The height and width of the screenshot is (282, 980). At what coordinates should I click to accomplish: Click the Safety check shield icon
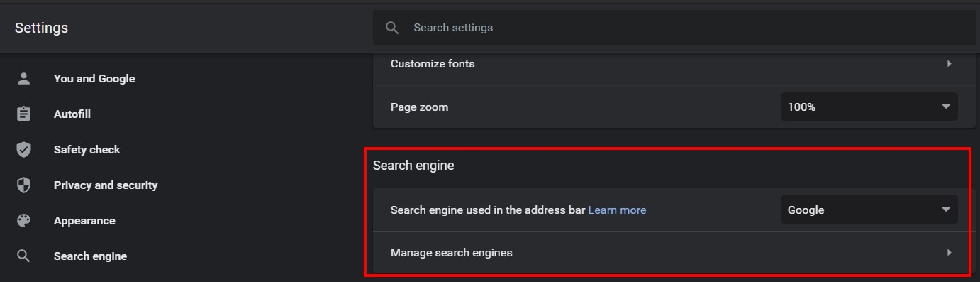click(x=23, y=149)
